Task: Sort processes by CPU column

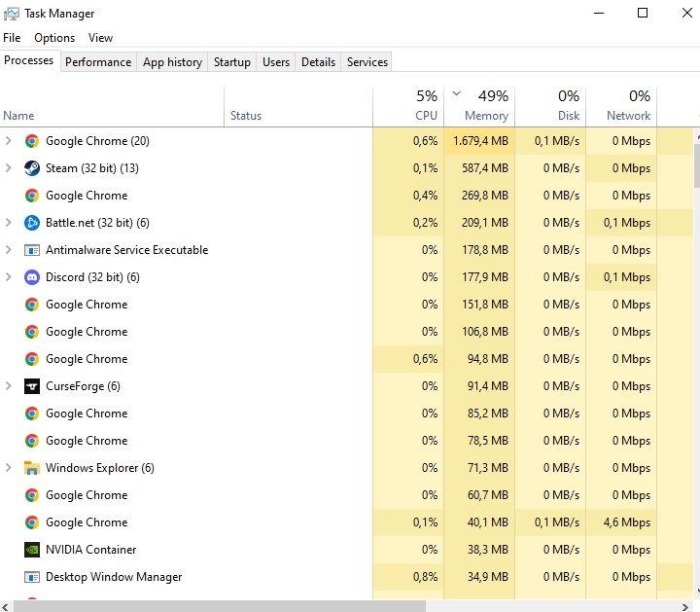Action: 408,107
